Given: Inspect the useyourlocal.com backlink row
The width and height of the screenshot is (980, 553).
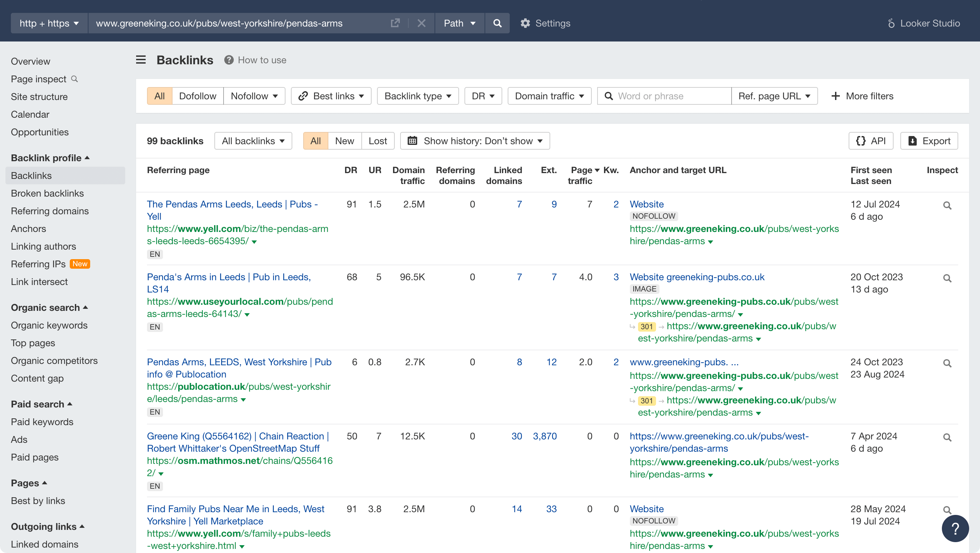Looking at the screenshot, I should click(x=947, y=279).
